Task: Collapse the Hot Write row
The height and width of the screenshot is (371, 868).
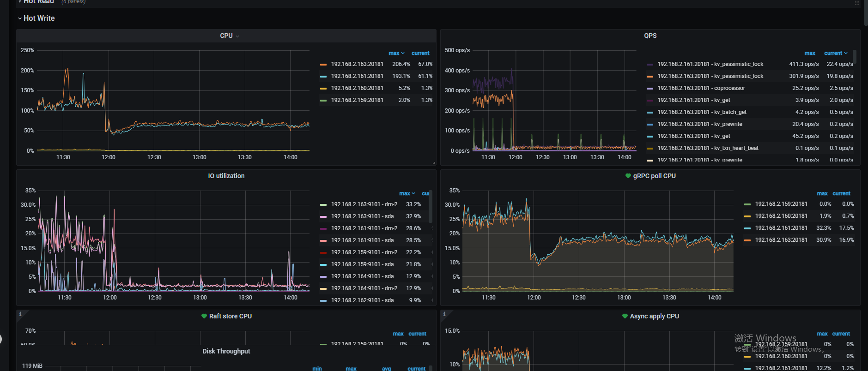Action: tap(36, 18)
